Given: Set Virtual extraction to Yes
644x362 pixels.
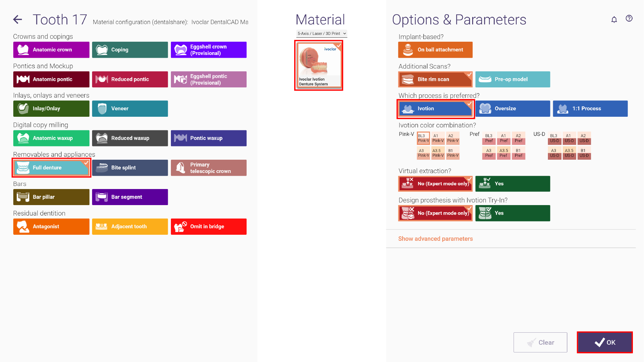Looking at the screenshot, I should (x=513, y=184).
